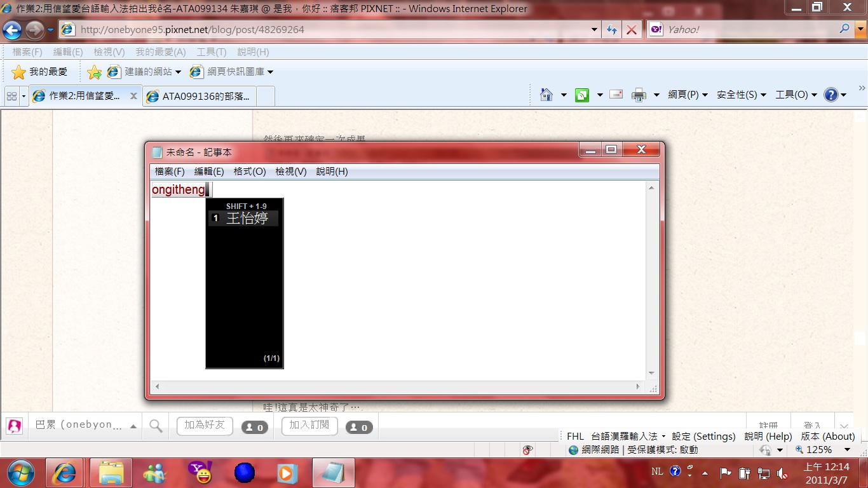Start a Yahoo! search with the magnifier icon
The image size is (868, 488).
pyautogui.click(x=844, y=29)
